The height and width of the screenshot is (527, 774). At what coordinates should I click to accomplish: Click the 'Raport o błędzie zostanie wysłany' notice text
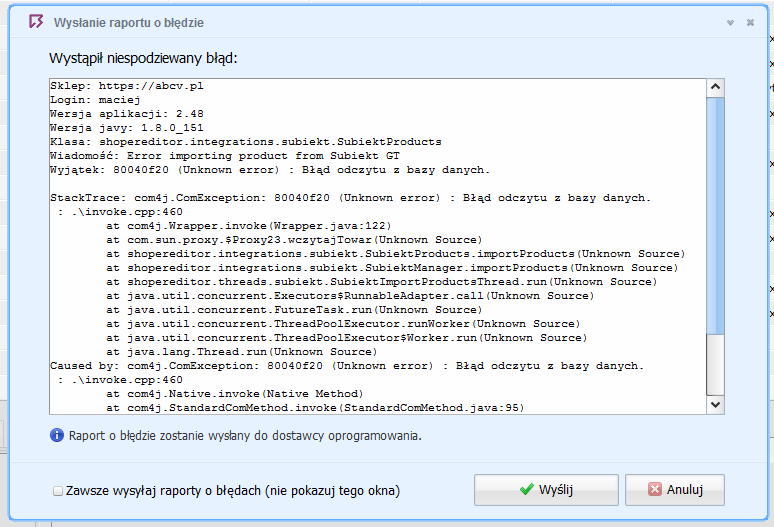[x=245, y=436]
